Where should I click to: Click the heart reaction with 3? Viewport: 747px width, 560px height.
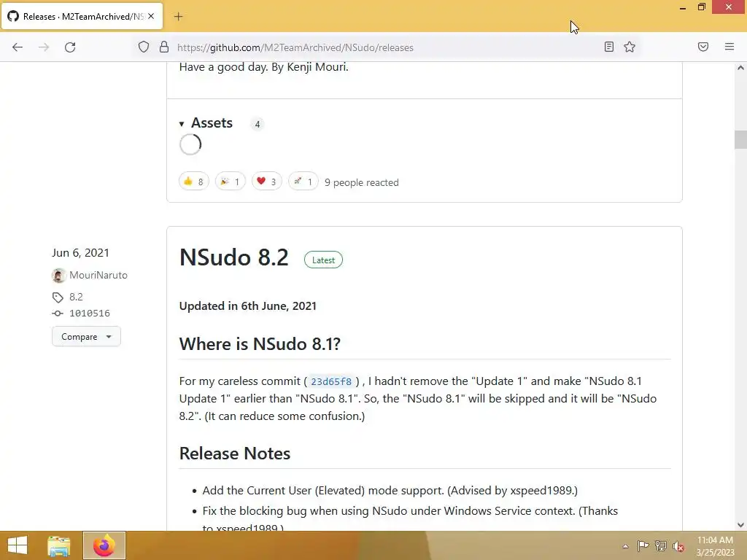coord(267,182)
